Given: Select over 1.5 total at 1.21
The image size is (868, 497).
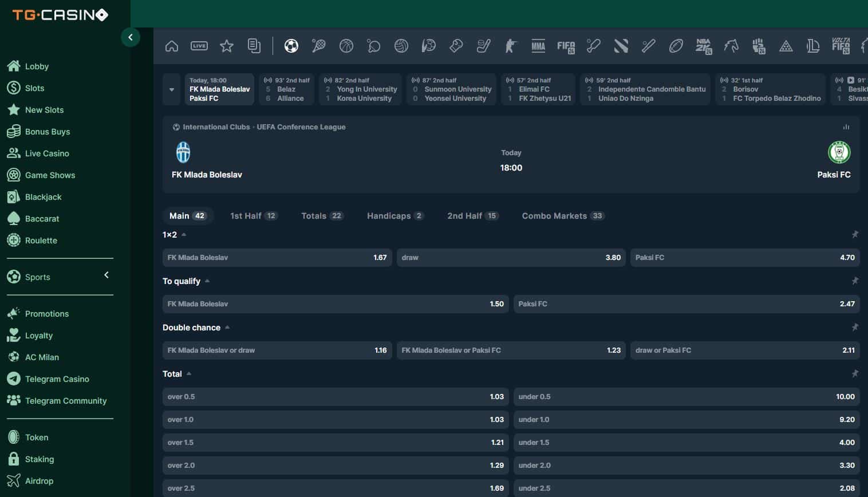Looking at the screenshot, I should tap(336, 443).
